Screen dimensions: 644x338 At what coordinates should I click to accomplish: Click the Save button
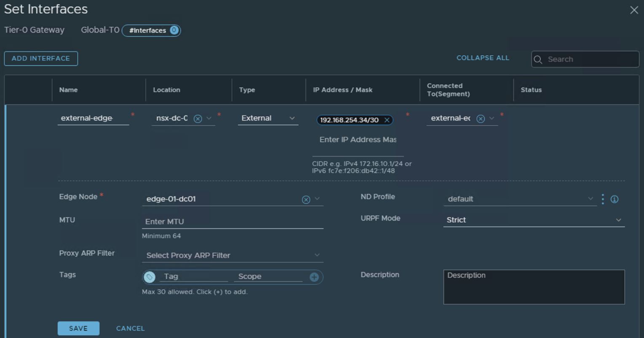click(78, 328)
